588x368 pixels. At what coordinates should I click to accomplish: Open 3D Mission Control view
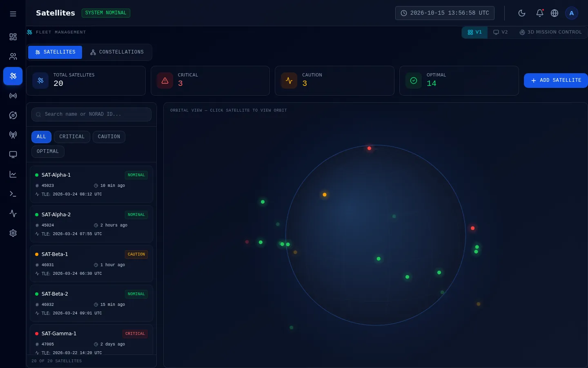(x=550, y=32)
